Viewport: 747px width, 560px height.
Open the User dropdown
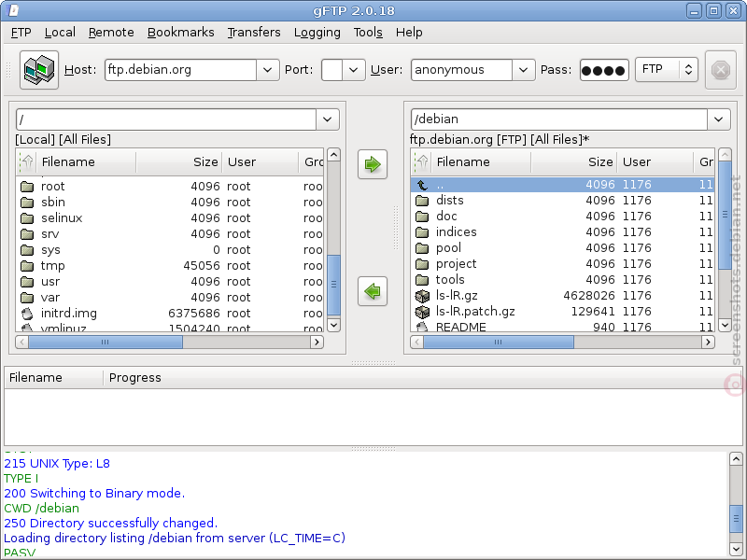523,70
